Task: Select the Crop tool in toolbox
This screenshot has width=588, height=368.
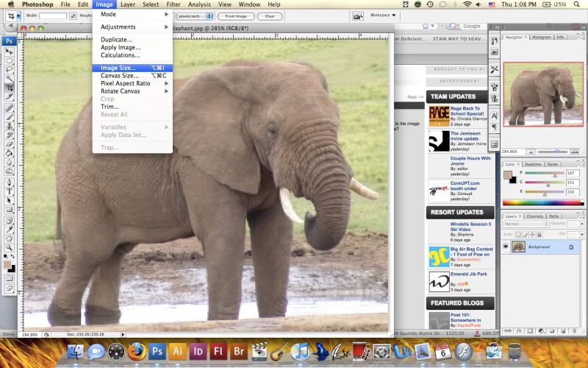Action: tap(10, 88)
